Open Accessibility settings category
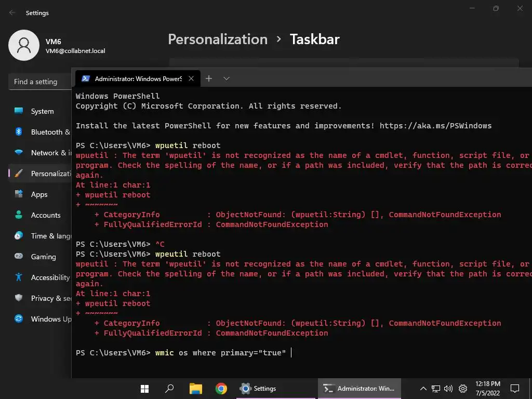The image size is (532, 399). pos(40,277)
